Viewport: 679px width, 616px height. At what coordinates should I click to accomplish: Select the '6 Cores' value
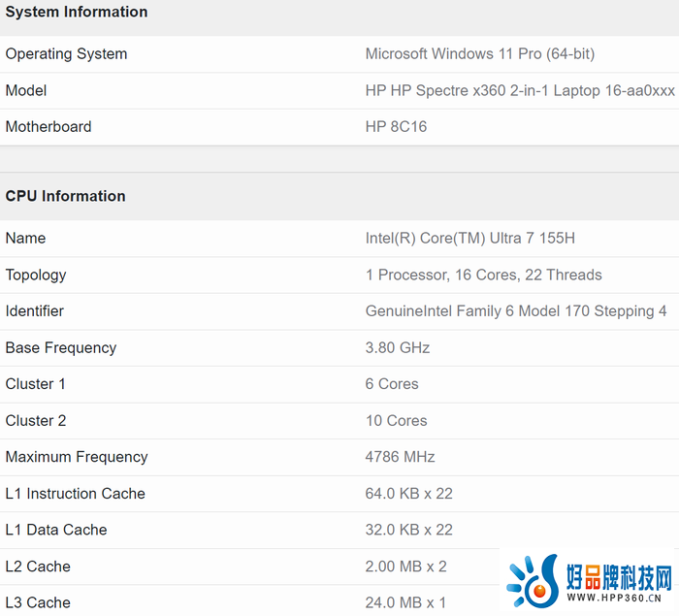tap(392, 384)
